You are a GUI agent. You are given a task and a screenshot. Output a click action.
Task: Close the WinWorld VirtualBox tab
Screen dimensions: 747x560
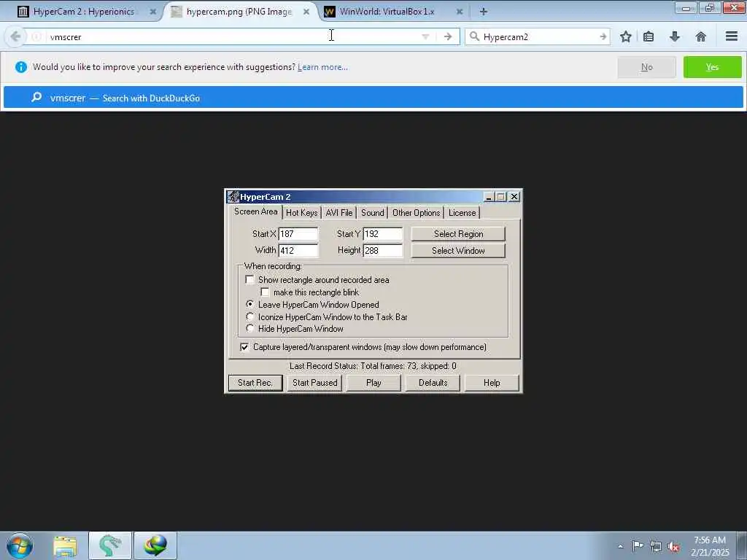click(460, 12)
